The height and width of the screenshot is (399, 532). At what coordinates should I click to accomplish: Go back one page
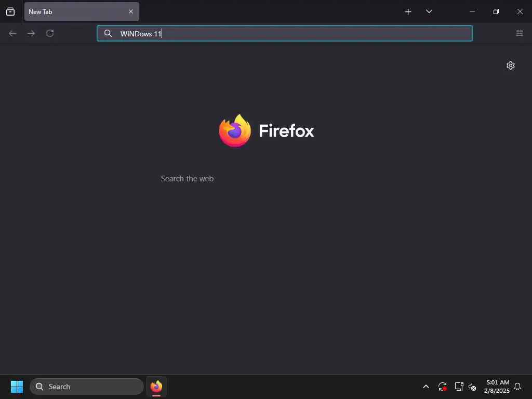(12, 33)
